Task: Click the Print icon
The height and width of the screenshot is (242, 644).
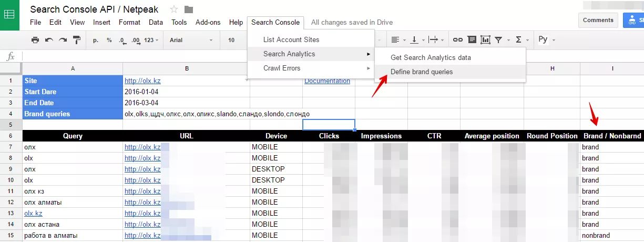Action: (x=35, y=40)
